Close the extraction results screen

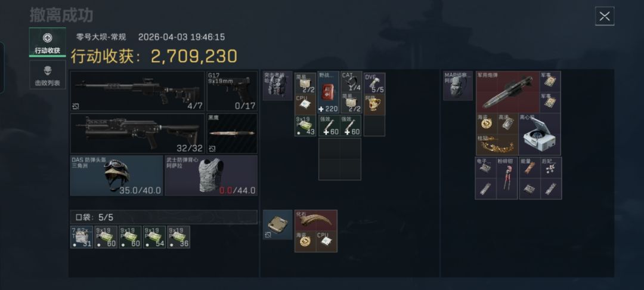coord(604,17)
